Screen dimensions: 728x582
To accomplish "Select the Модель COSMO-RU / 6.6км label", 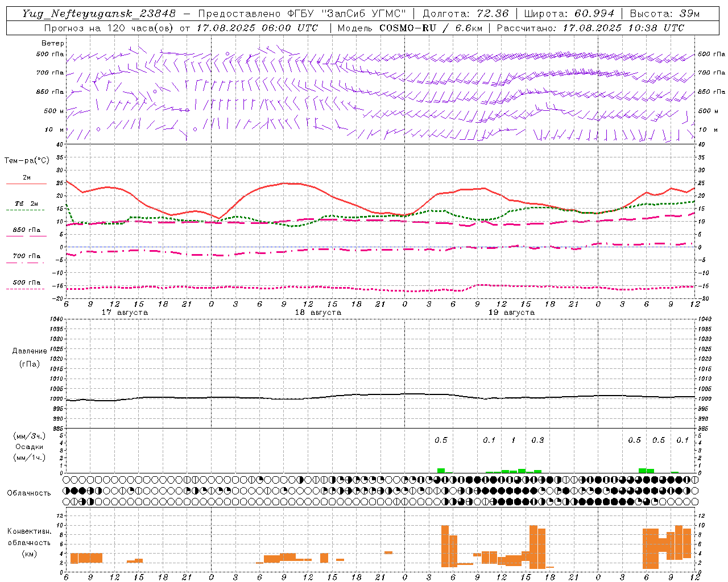I will [x=410, y=28].
